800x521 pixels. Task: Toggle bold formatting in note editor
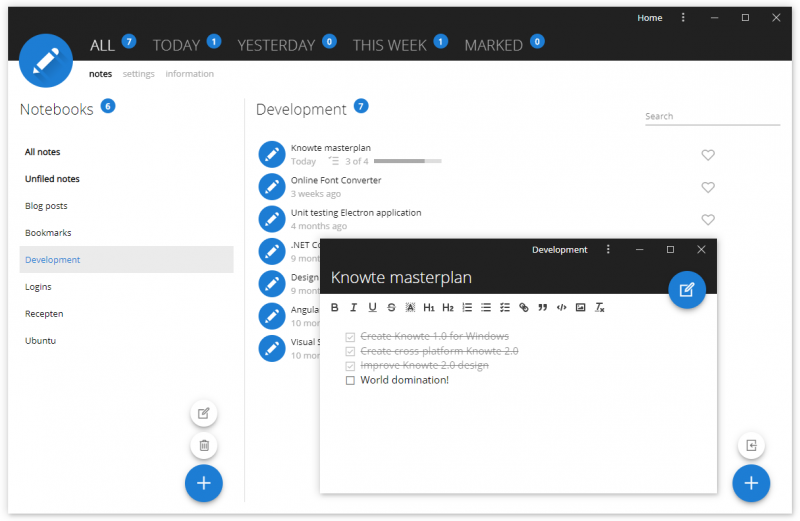[x=335, y=307]
